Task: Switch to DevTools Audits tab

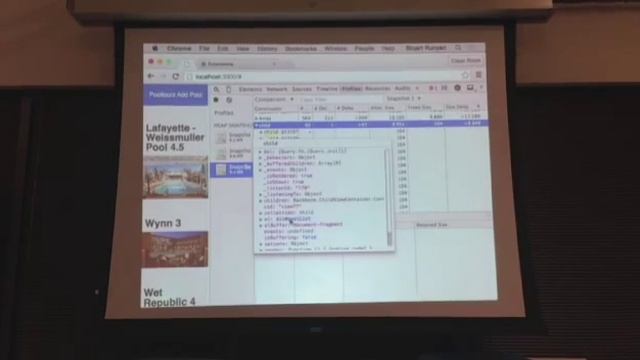Action: 402,89
